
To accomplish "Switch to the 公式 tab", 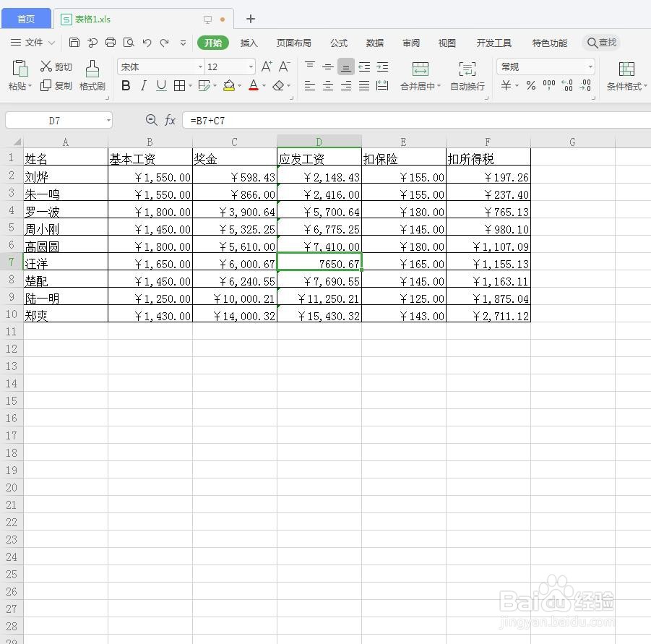I will [x=339, y=43].
